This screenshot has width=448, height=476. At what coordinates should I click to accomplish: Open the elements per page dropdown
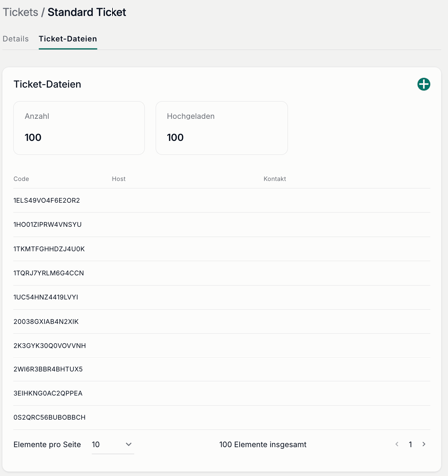point(112,444)
